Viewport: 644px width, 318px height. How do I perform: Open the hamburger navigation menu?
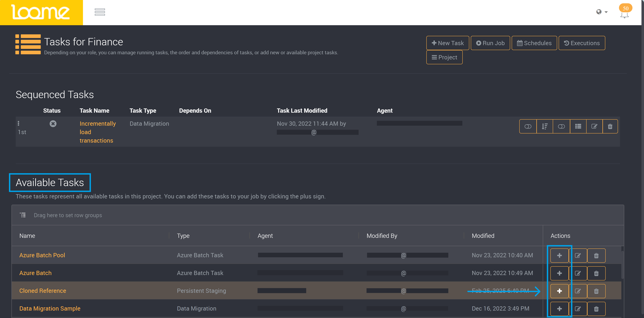[x=100, y=12]
